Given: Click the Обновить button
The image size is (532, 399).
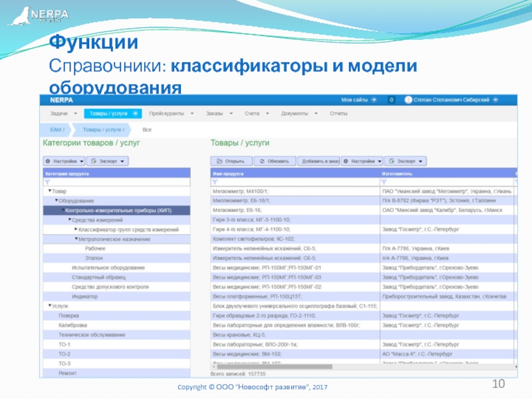Looking at the screenshot, I should [275, 161].
